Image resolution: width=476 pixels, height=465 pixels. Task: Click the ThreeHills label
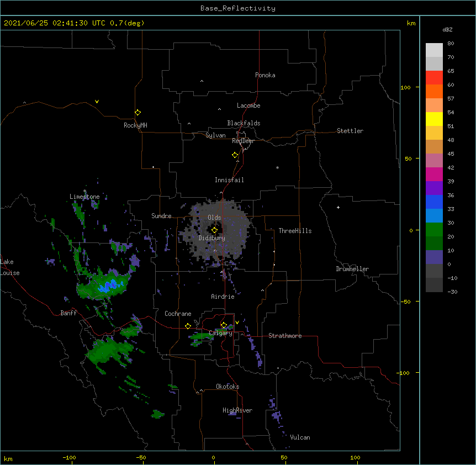[x=295, y=231]
